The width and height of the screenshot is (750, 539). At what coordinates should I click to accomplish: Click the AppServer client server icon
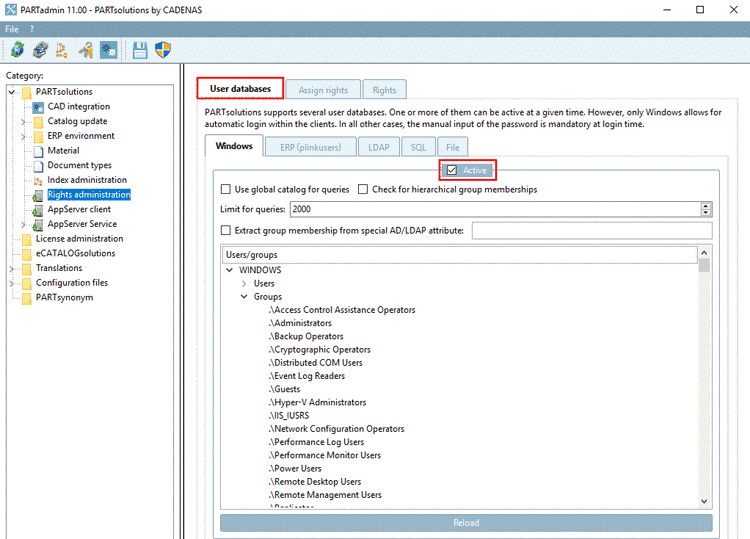[x=37, y=210]
